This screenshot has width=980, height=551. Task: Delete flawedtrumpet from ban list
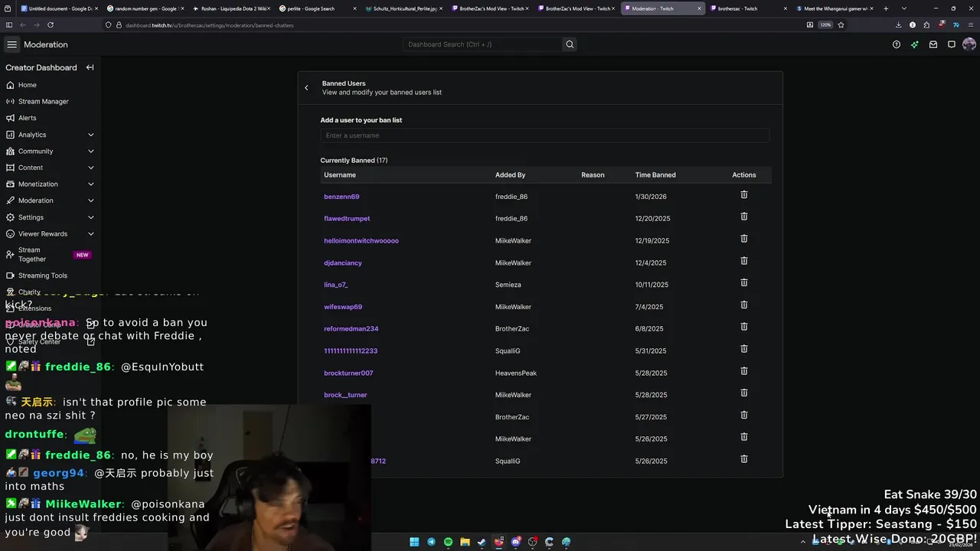(743, 217)
